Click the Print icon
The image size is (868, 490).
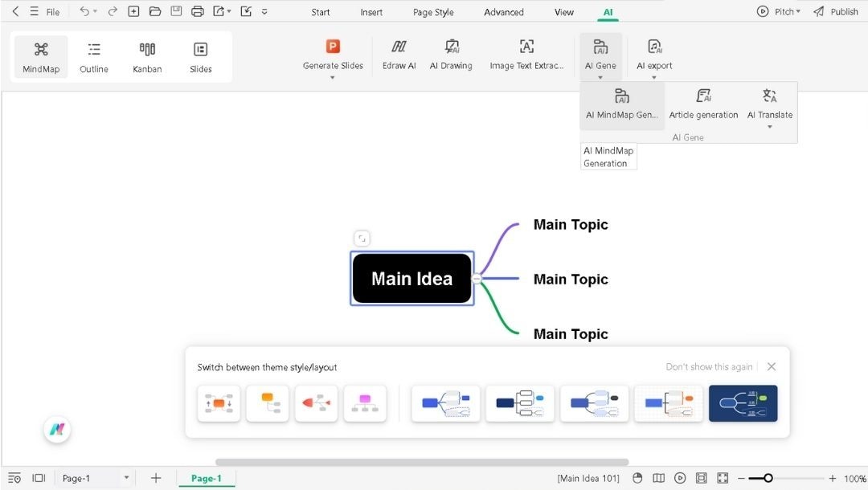point(198,11)
